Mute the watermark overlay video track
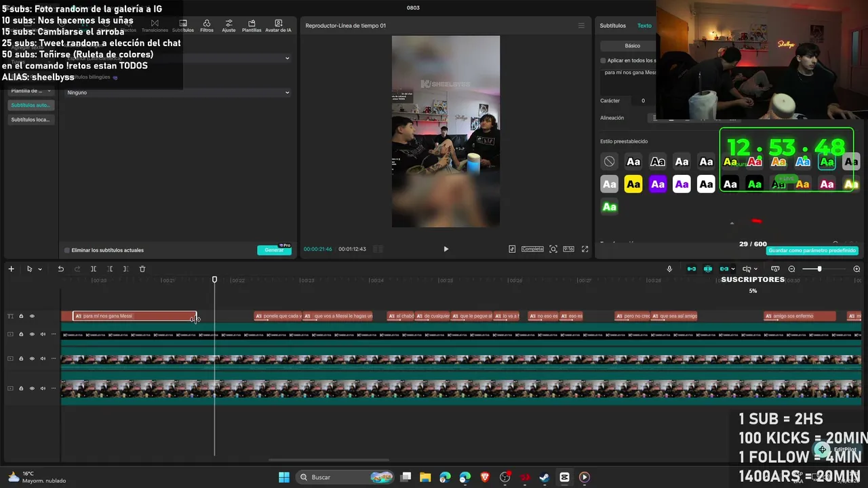This screenshot has width=868, height=488. tap(43, 334)
